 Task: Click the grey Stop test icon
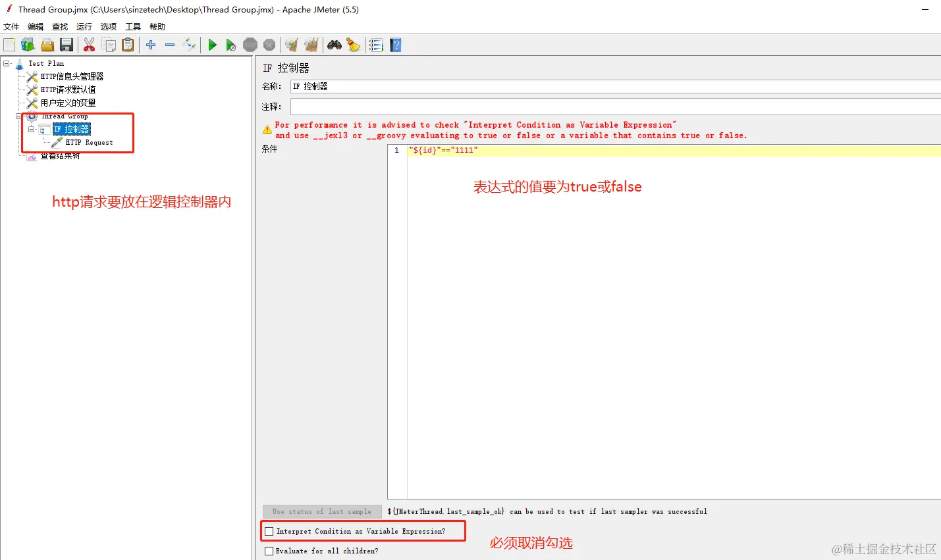(x=250, y=45)
